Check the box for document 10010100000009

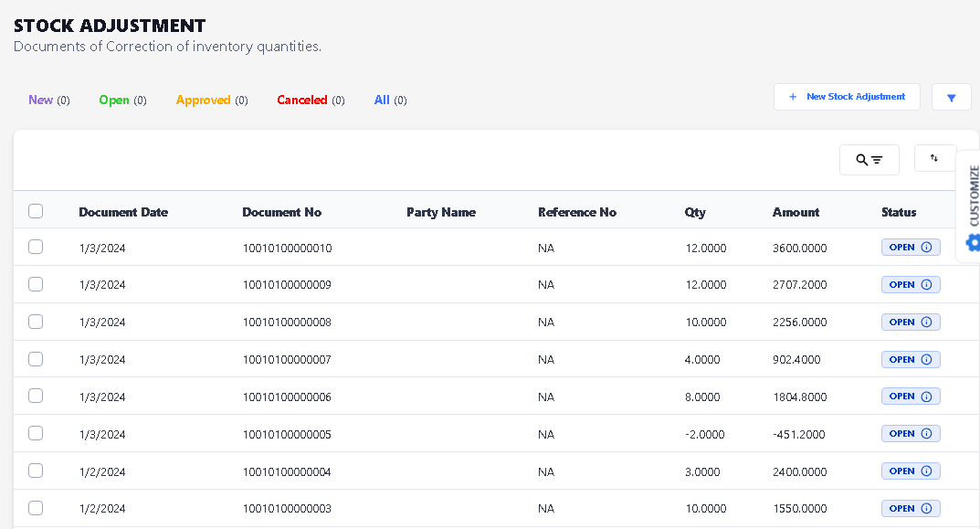[x=36, y=284]
